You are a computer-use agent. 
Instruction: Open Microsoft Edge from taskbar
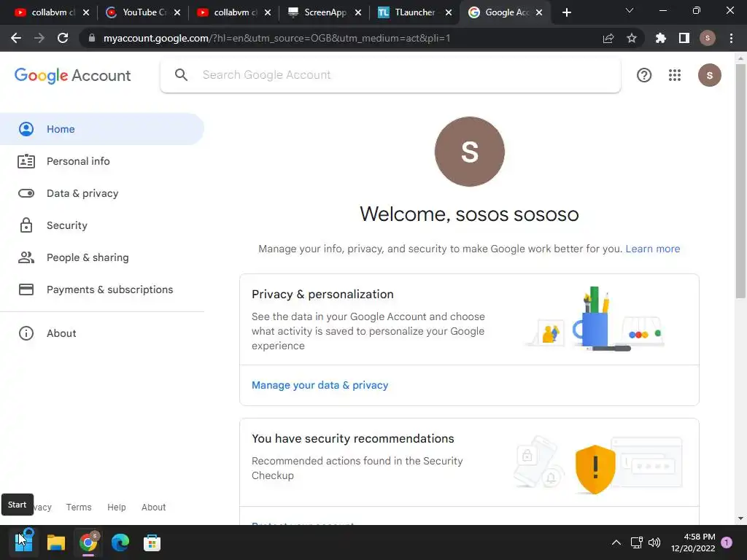coord(120,542)
